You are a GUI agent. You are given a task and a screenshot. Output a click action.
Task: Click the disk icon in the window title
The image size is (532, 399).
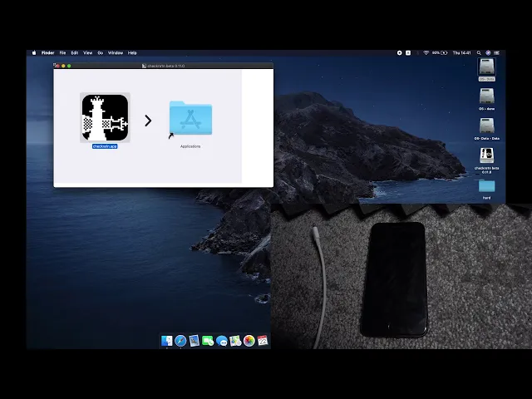[x=144, y=66]
